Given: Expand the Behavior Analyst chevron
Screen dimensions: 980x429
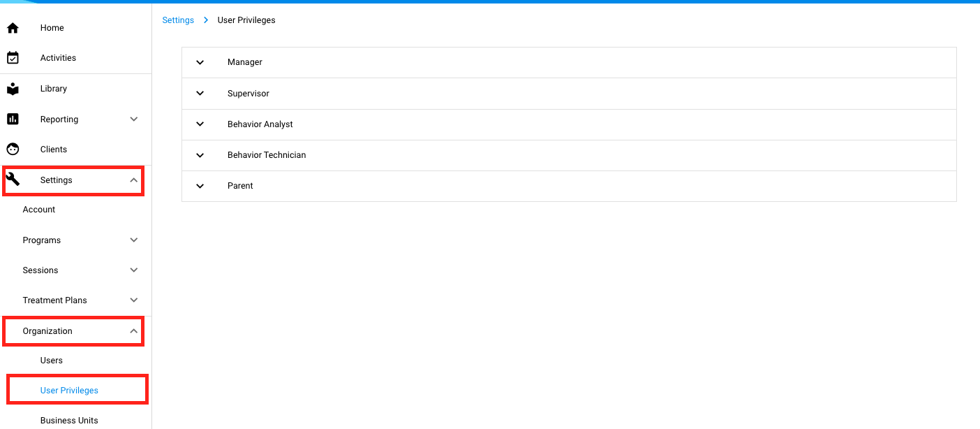Looking at the screenshot, I should pyautogui.click(x=200, y=124).
